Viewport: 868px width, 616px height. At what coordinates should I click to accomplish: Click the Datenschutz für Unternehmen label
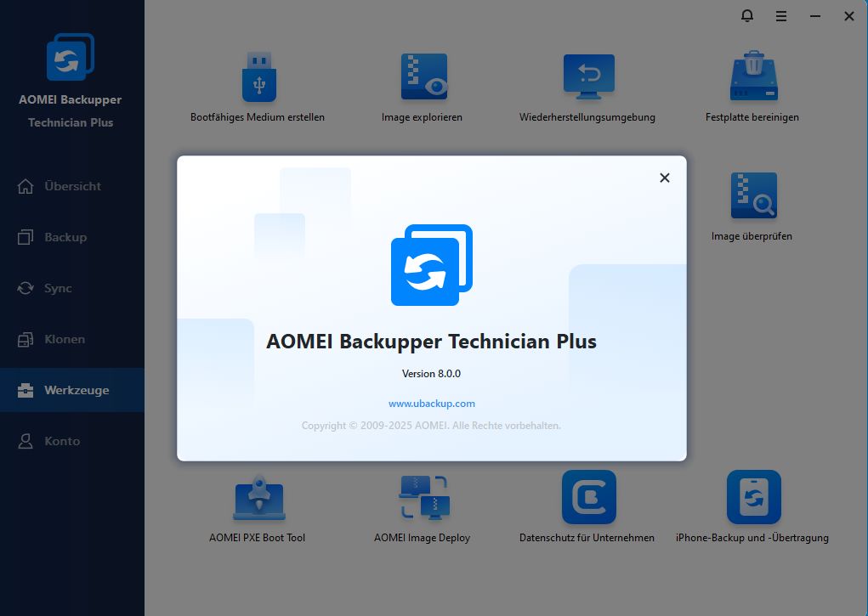tap(587, 538)
